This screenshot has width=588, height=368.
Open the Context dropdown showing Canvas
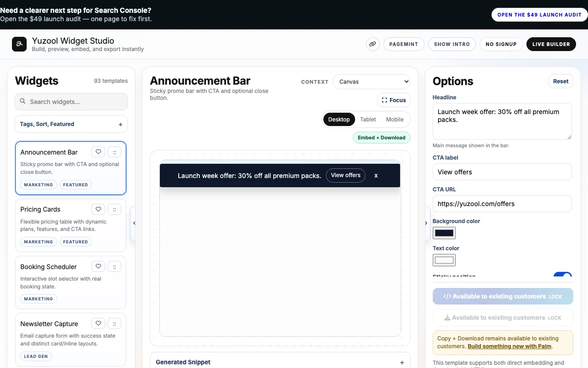click(372, 81)
